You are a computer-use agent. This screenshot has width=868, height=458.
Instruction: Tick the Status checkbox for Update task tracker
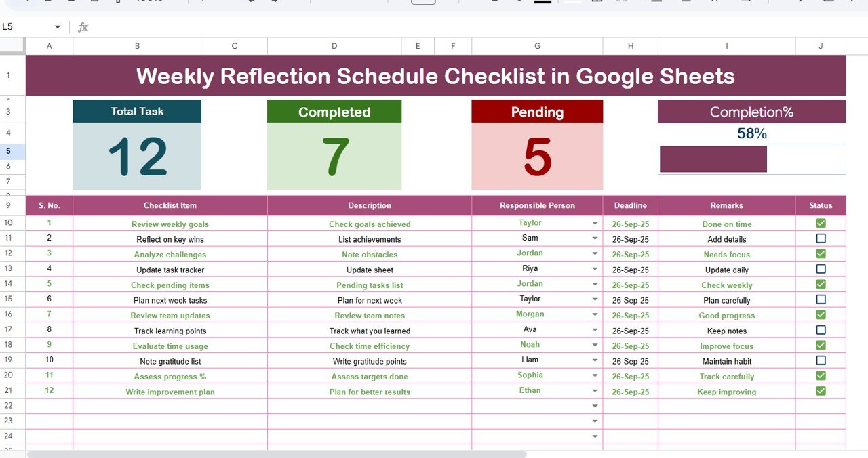coord(821,269)
